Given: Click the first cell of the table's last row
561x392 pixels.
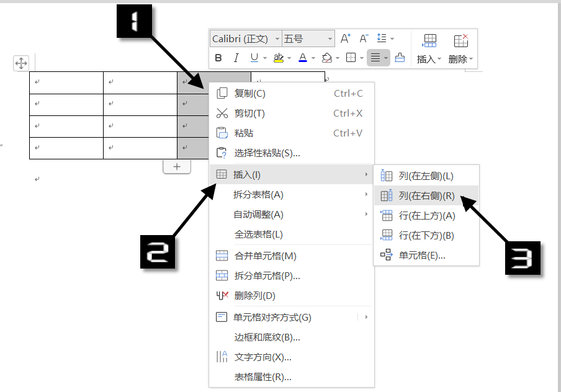Looking at the screenshot, I should pyautogui.click(x=66, y=148).
